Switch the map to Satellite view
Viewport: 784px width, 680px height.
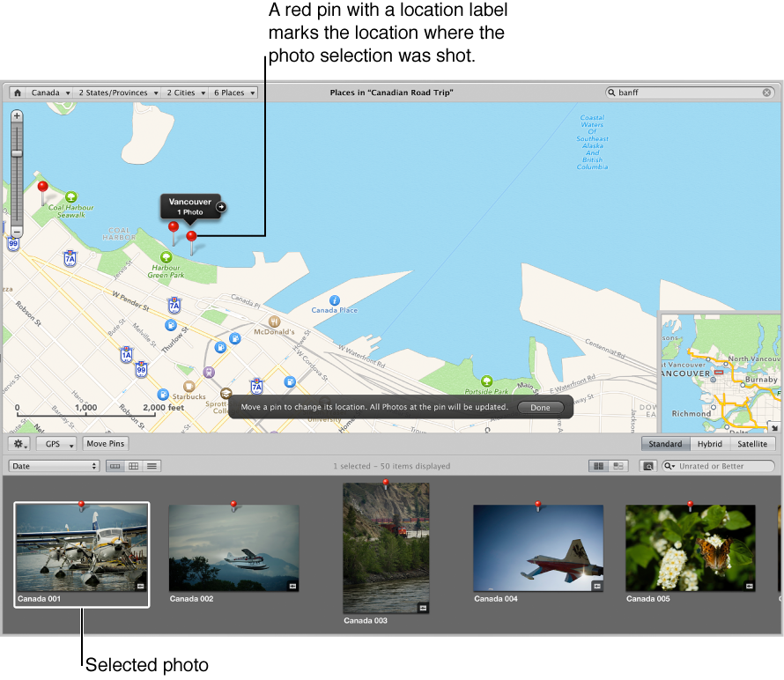pos(752,443)
